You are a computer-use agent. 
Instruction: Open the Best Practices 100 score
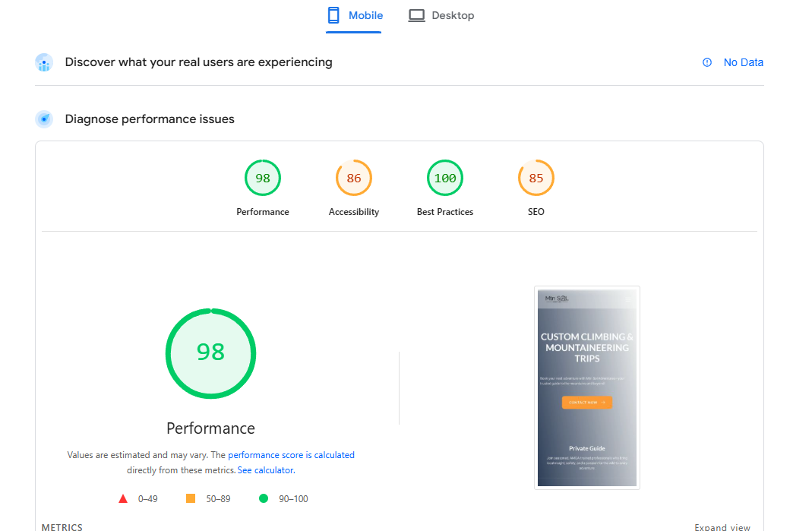click(445, 179)
